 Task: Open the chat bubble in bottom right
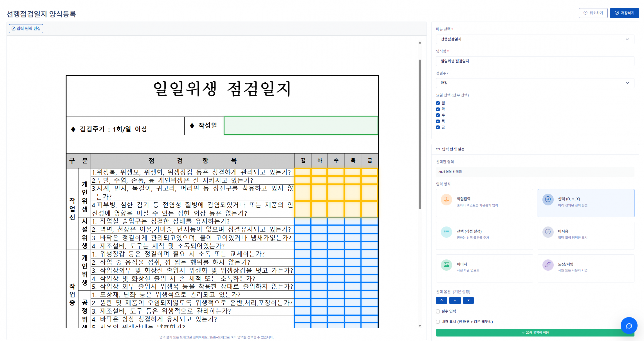tap(629, 326)
